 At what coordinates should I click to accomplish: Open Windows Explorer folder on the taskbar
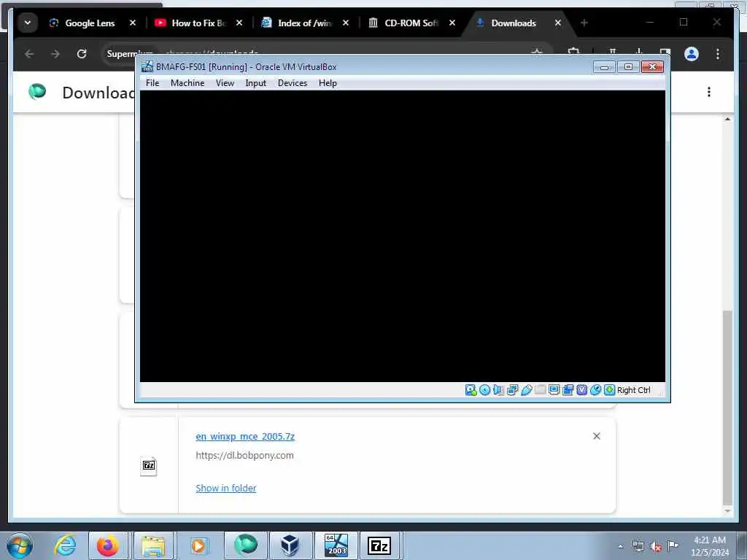tap(152, 545)
